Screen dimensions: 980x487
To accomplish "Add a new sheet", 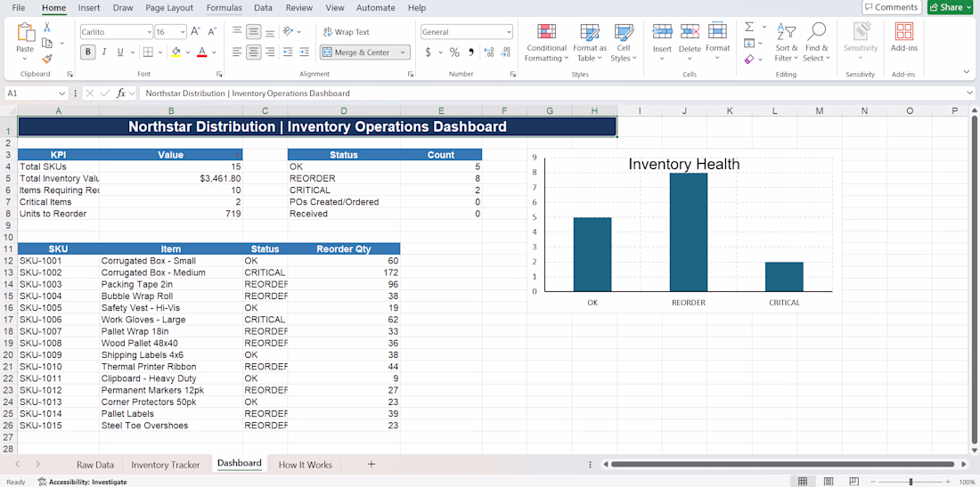I will 372,464.
